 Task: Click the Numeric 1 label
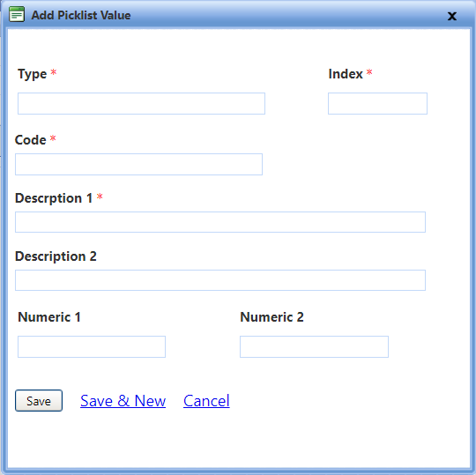click(49, 317)
